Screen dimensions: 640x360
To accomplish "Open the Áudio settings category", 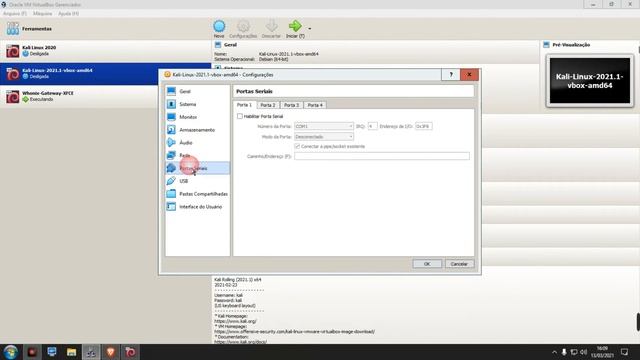I will pyautogui.click(x=197, y=142).
